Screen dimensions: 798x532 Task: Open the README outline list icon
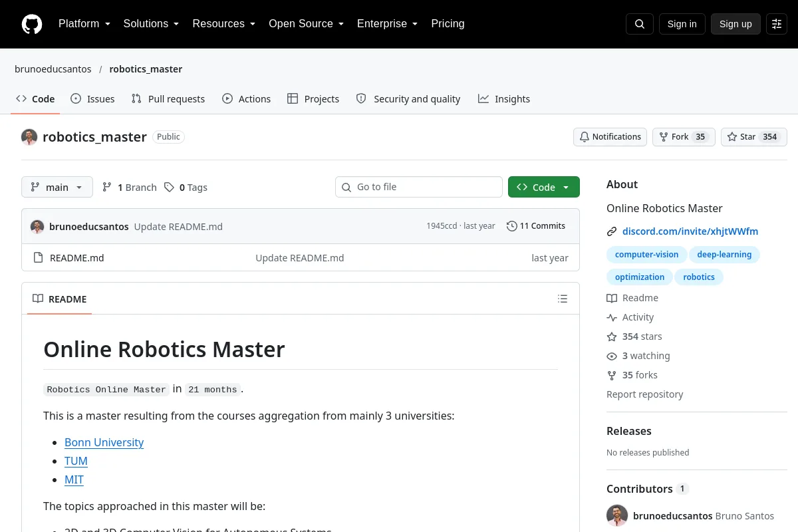[563, 299]
